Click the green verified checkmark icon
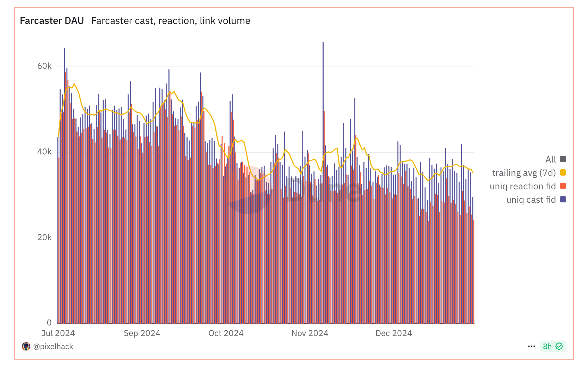Screen dimensions: 588x366 point(559,346)
